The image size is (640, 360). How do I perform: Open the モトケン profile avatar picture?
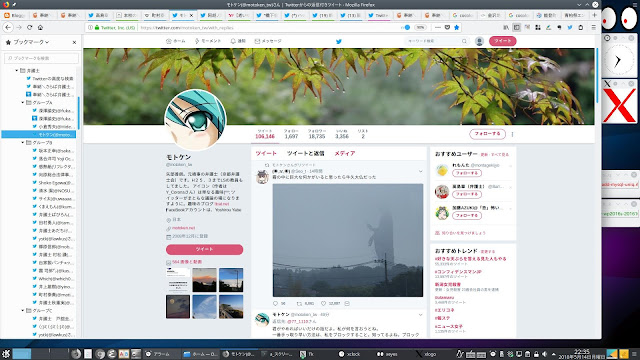pos(195,120)
